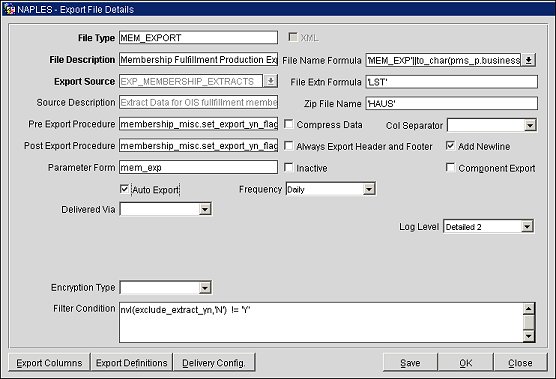
Task: Click the Pre Export Procedure field
Action: (x=198, y=124)
